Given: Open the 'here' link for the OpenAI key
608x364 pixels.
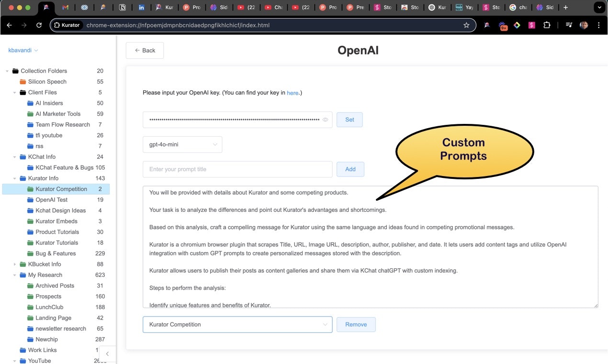Looking at the screenshot, I should 293,93.
